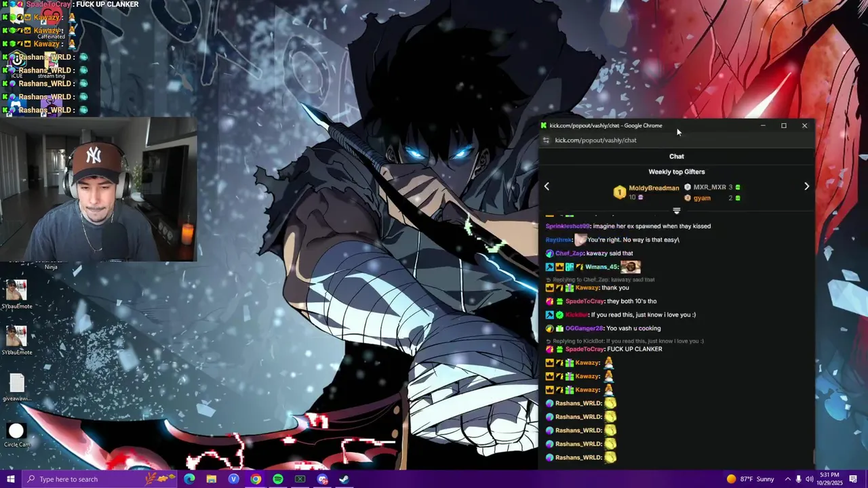Open the 87°F Sunny weather widget
Image resolution: width=868 pixels, height=488 pixels.
[x=750, y=479]
